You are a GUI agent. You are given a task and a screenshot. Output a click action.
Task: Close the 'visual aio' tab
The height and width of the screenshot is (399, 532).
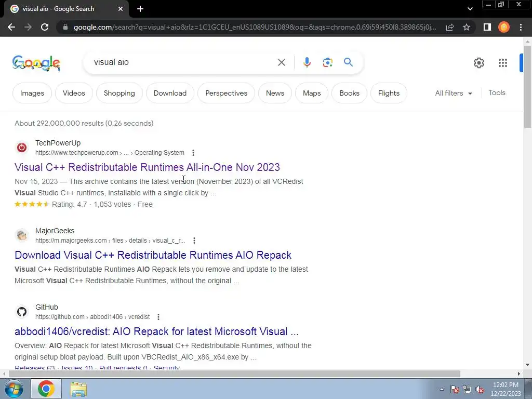pyautogui.click(x=121, y=9)
